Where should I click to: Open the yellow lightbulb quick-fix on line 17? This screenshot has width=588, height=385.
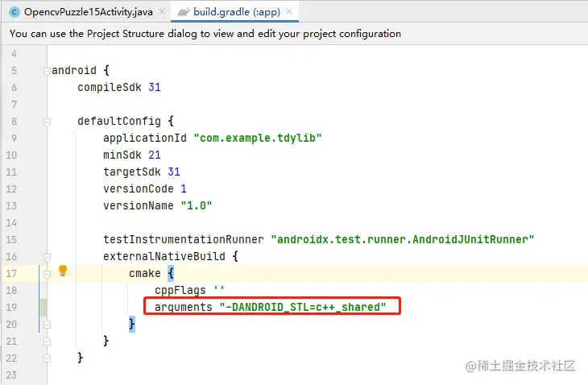click(63, 271)
